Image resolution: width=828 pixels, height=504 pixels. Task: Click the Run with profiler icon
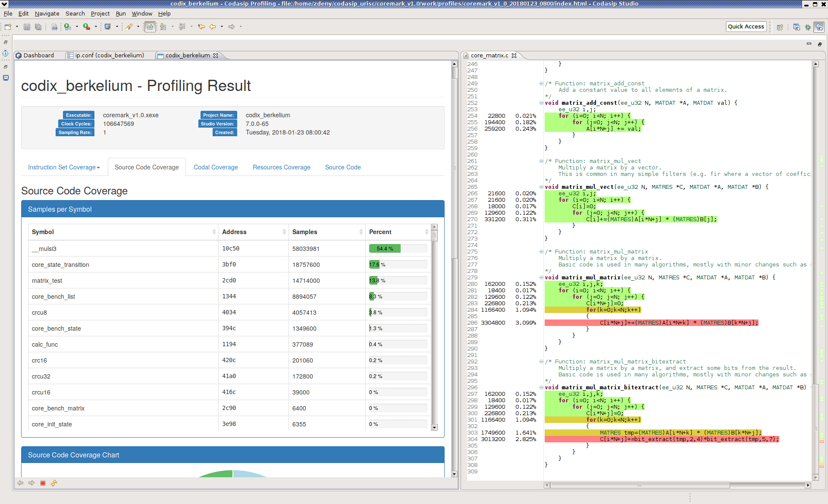68,27
